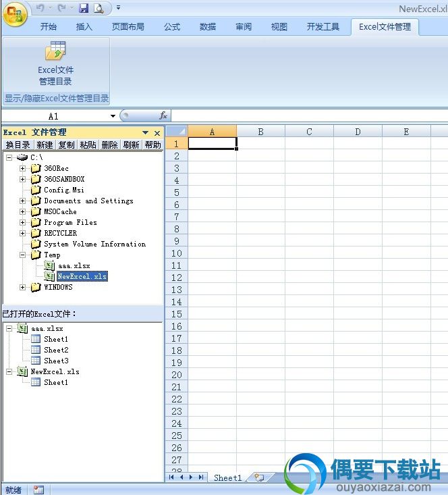448x495 pixels.
Task: Open Sheet1 under aaa.xlsx
Action: point(56,339)
